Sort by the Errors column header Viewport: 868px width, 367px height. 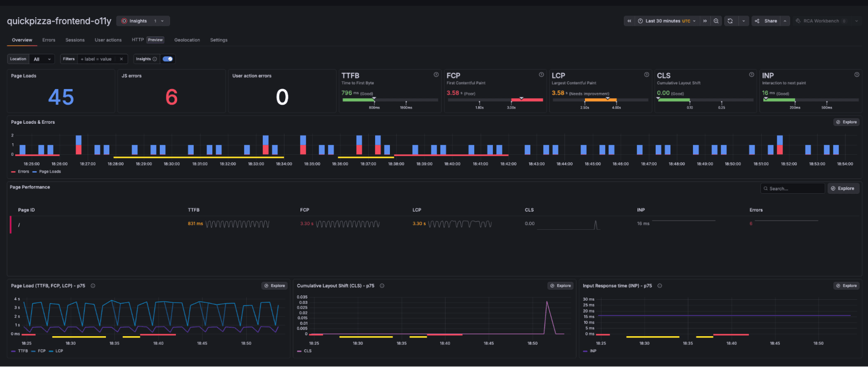tap(756, 210)
